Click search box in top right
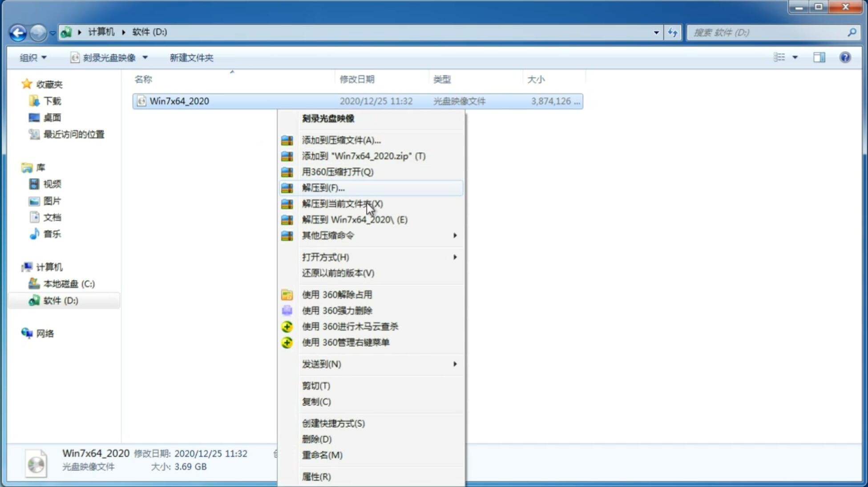868x487 pixels. 769,32
